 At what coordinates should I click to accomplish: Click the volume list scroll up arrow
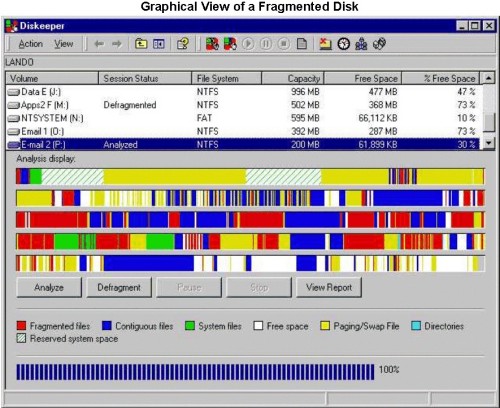point(488,78)
